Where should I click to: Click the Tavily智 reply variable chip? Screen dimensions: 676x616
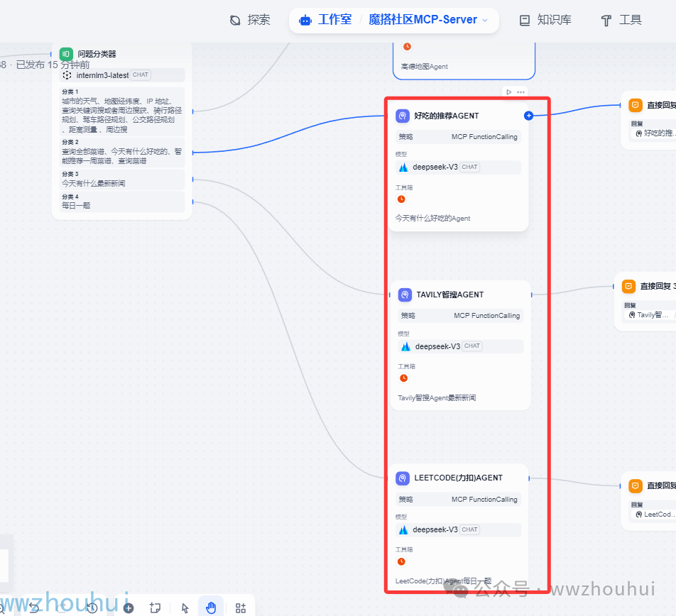(649, 315)
